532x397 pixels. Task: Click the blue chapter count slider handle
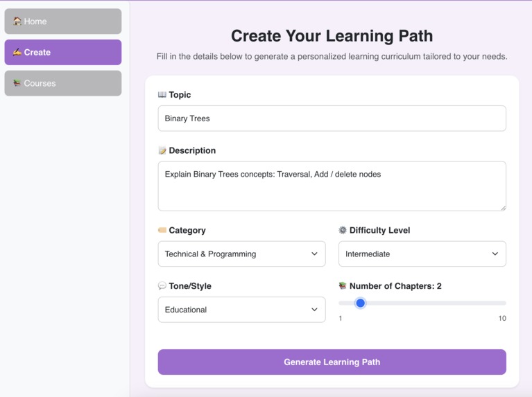360,303
